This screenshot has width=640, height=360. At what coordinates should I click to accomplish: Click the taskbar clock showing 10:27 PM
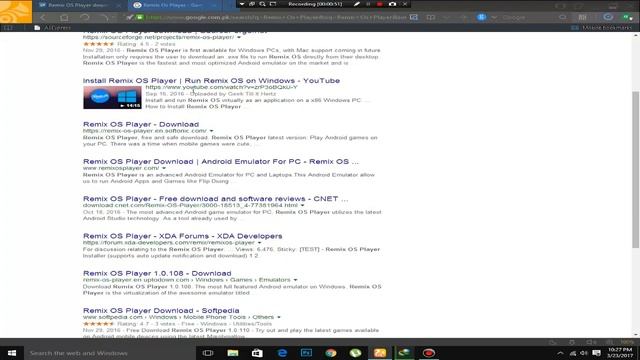[x=620, y=353]
